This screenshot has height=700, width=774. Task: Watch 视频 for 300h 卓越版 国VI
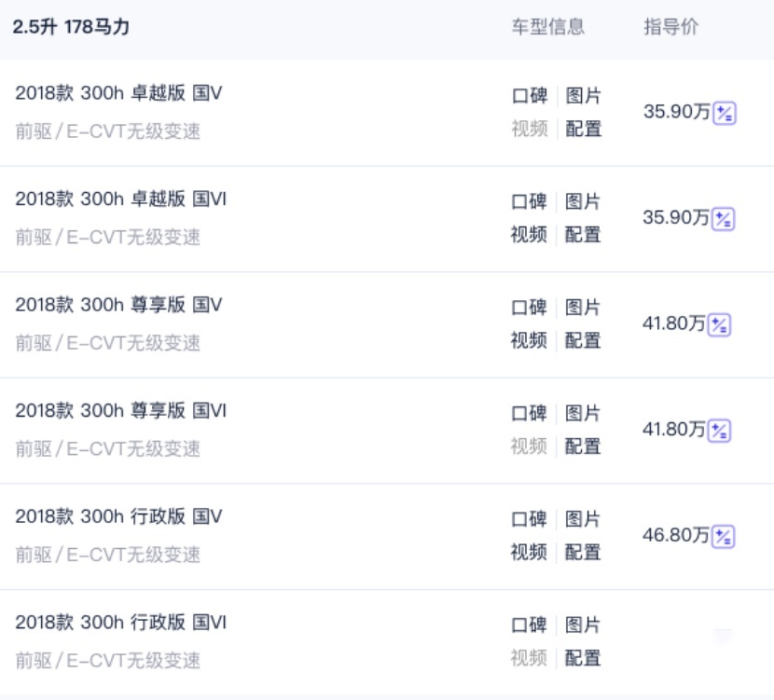[529, 234]
